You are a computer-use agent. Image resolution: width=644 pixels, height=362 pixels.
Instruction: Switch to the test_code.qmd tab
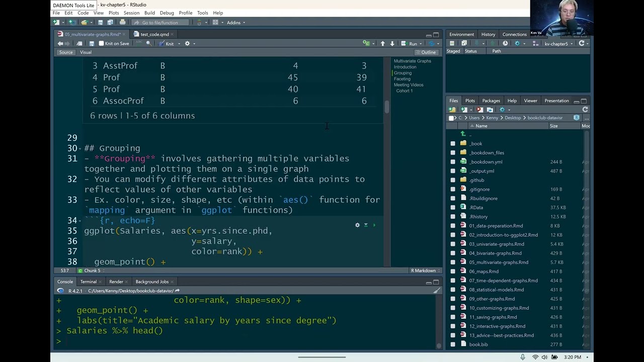coord(154,34)
